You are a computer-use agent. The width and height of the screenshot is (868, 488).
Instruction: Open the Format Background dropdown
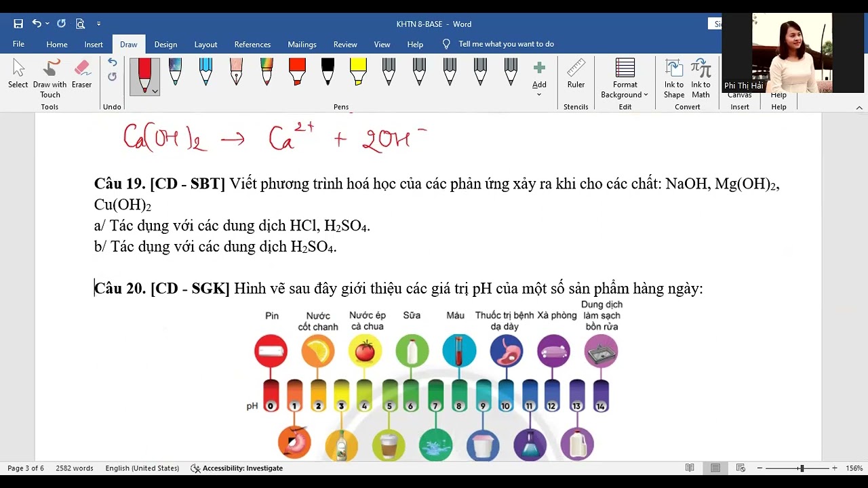click(x=625, y=79)
